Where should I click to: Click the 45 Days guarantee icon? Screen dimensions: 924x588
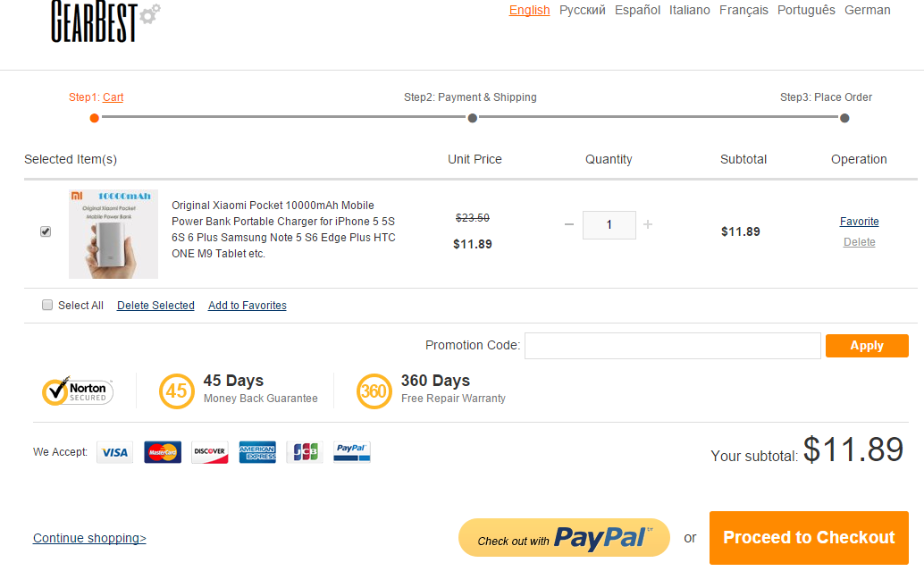177,391
